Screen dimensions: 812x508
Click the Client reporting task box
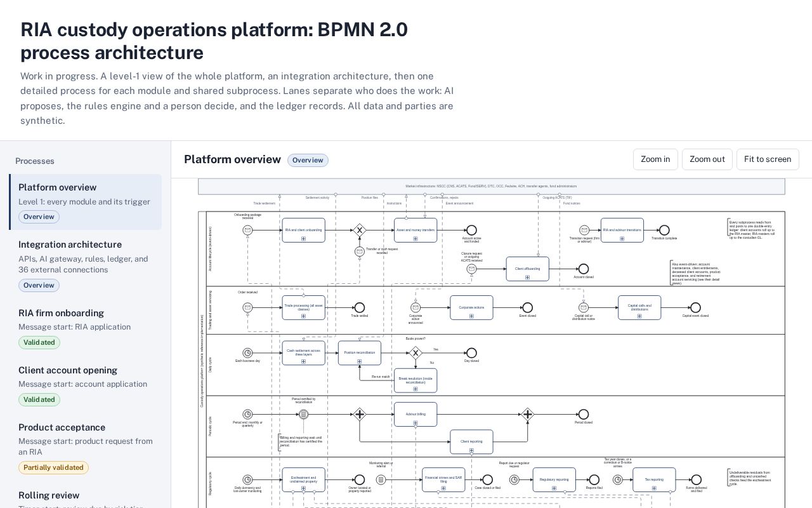pyautogui.click(x=471, y=442)
